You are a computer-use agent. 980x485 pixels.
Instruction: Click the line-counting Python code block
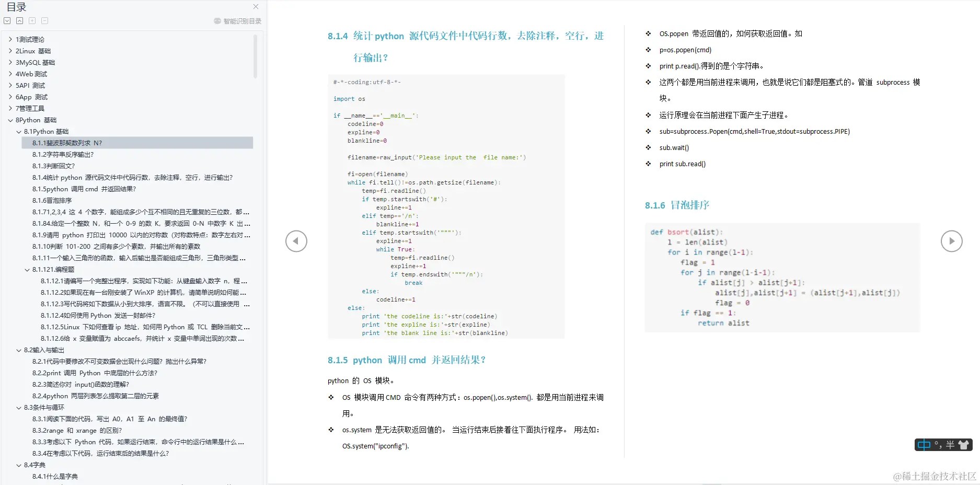click(446, 206)
